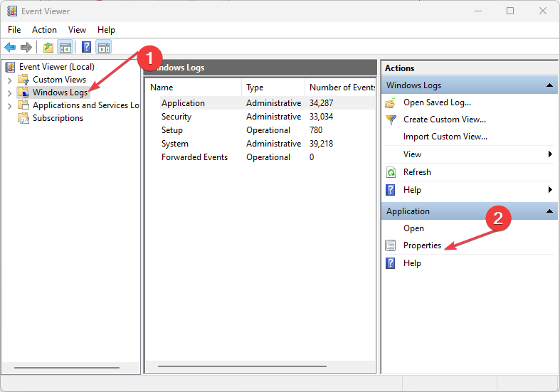
Task: Click Create Custom View... action
Action: pyautogui.click(x=445, y=120)
